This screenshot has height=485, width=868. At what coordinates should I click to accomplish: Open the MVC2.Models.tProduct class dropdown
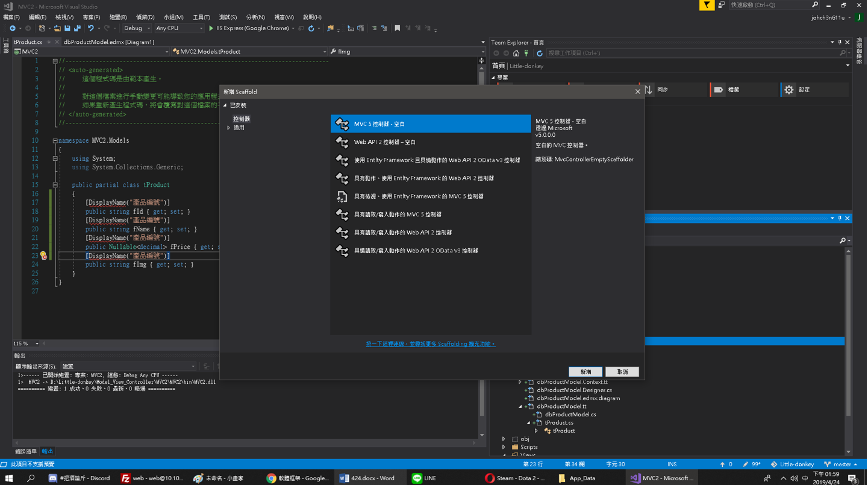249,52
